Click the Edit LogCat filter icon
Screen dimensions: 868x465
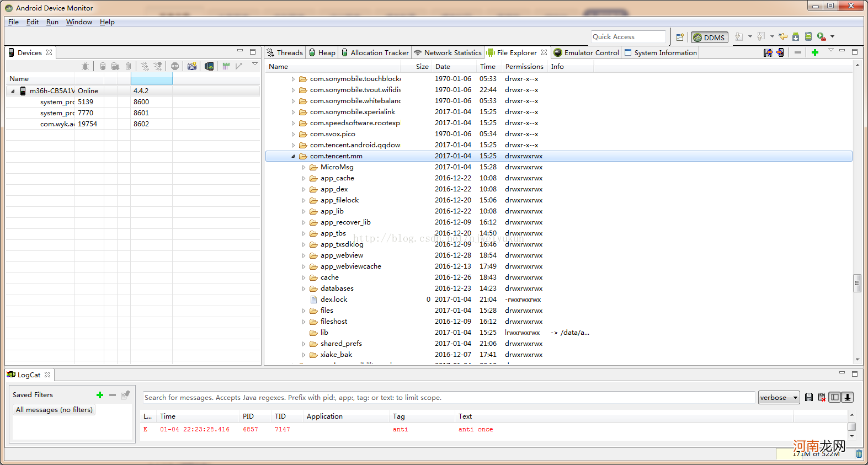tap(125, 395)
